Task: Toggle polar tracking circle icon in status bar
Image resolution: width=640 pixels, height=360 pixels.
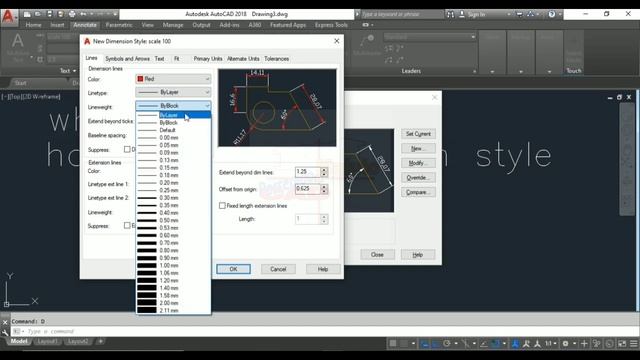Action: (447, 344)
